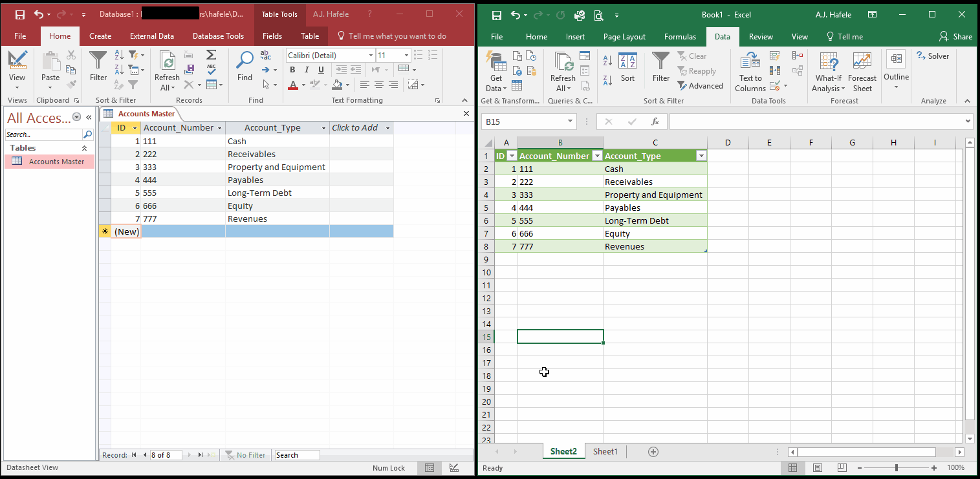Viewport: 980px width, 479px height.
Task: Open Page Layout tab in Excel
Action: 624,37
